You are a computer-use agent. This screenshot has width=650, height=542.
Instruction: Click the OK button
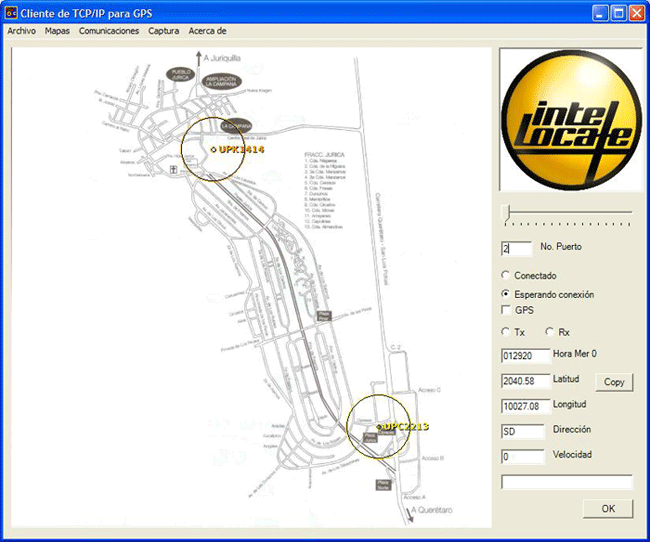click(608, 508)
